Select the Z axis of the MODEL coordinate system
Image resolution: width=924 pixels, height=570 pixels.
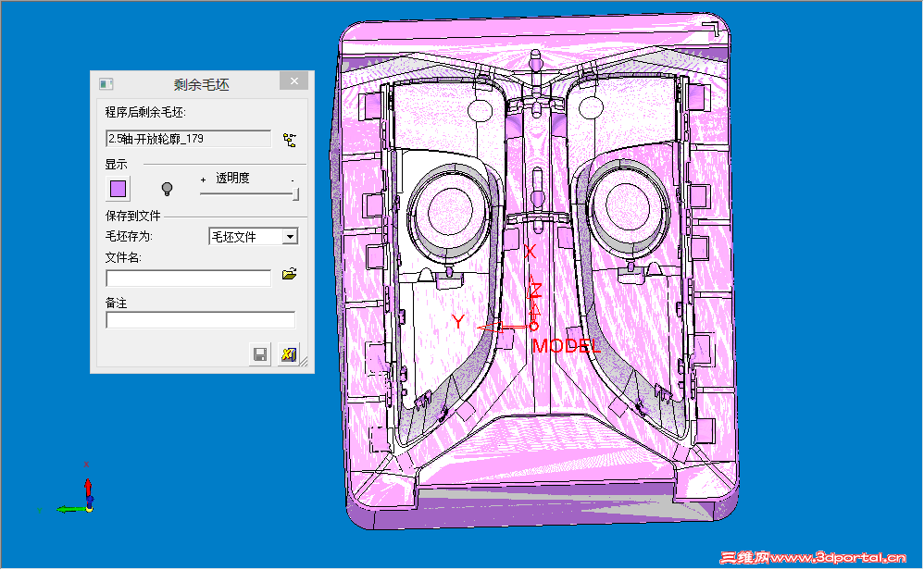[534, 291]
